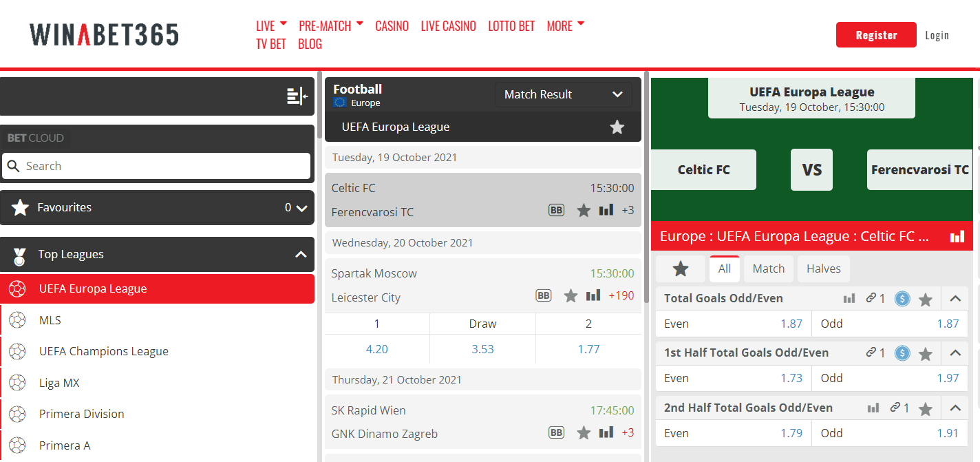Open stats icon in red match header
The height and width of the screenshot is (462, 980).
(x=957, y=237)
